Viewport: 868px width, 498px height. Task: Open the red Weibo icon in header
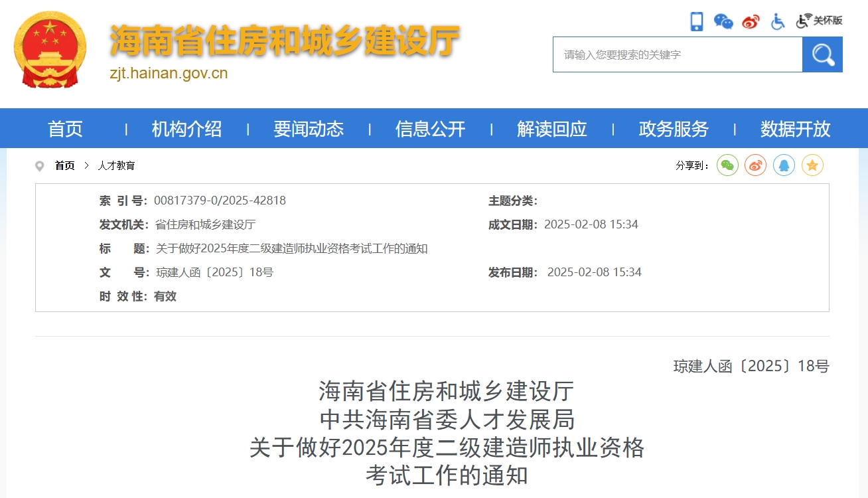pos(751,21)
